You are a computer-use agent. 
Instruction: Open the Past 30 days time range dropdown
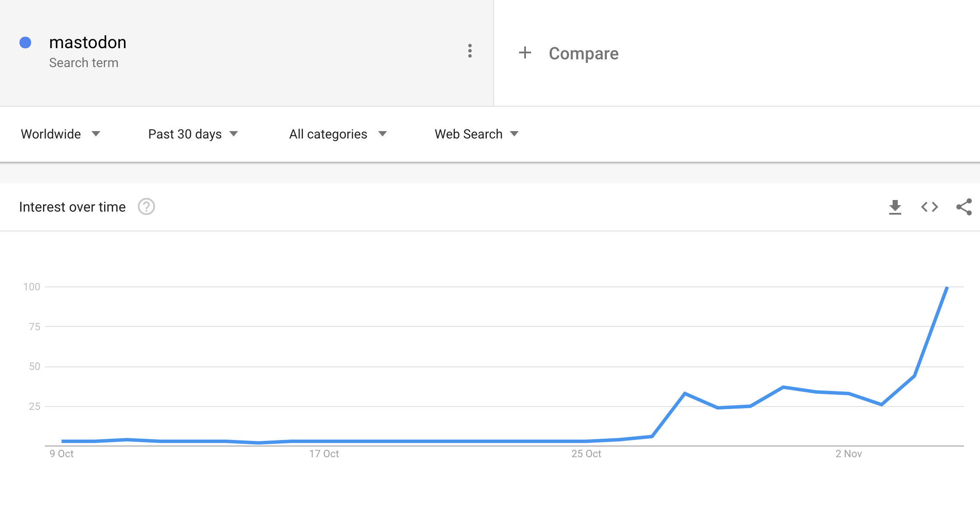(193, 134)
